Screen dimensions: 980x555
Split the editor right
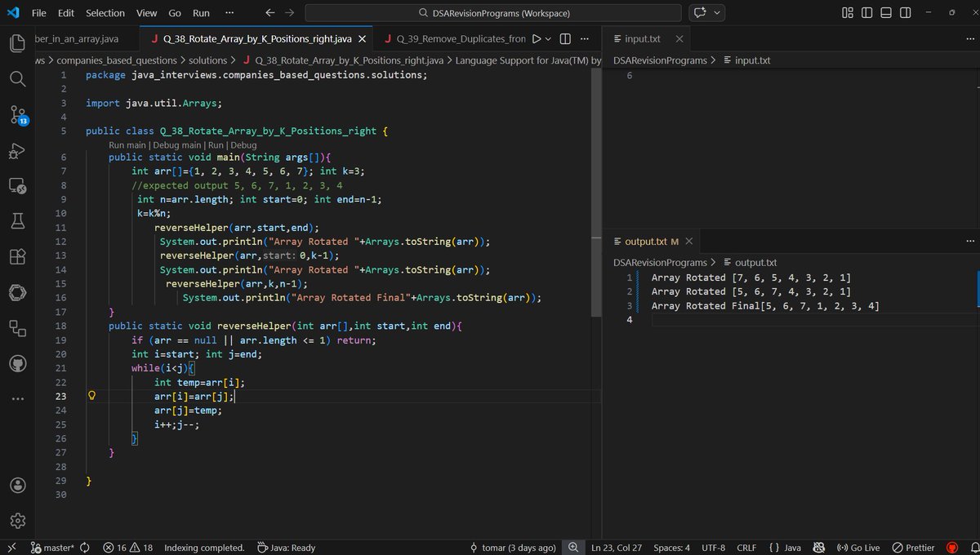point(565,39)
